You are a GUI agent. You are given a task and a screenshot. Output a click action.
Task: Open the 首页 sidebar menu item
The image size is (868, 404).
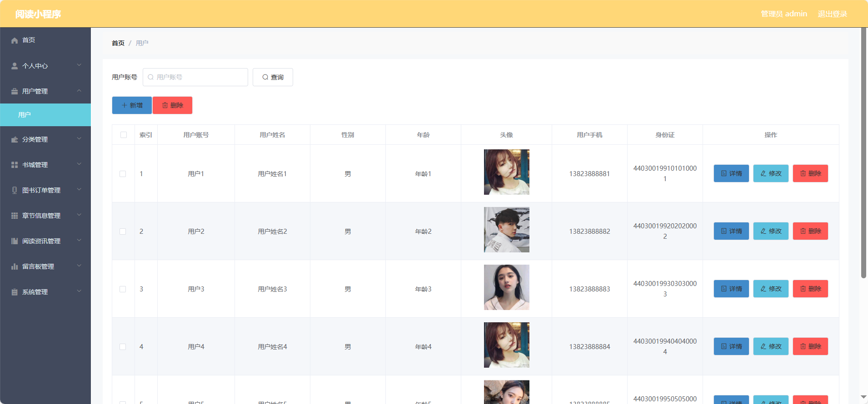point(45,40)
